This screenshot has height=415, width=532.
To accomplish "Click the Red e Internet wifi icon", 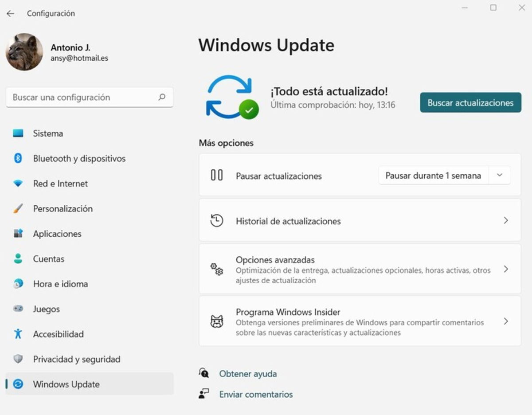I will (18, 183).
